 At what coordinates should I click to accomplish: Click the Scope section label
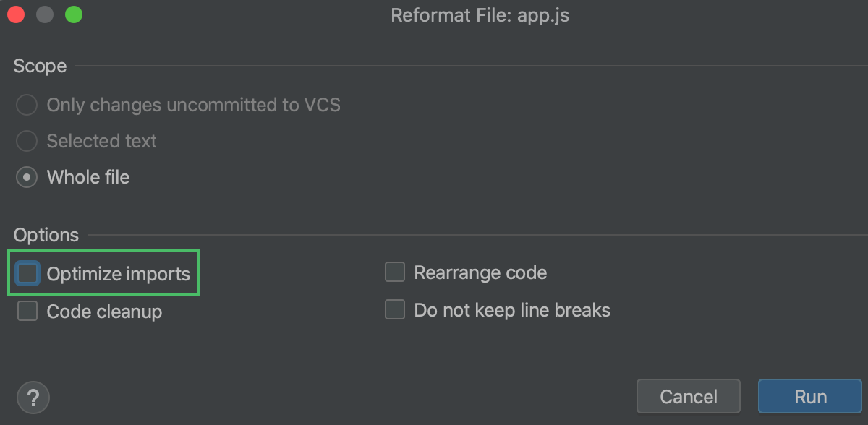[39, 66]
